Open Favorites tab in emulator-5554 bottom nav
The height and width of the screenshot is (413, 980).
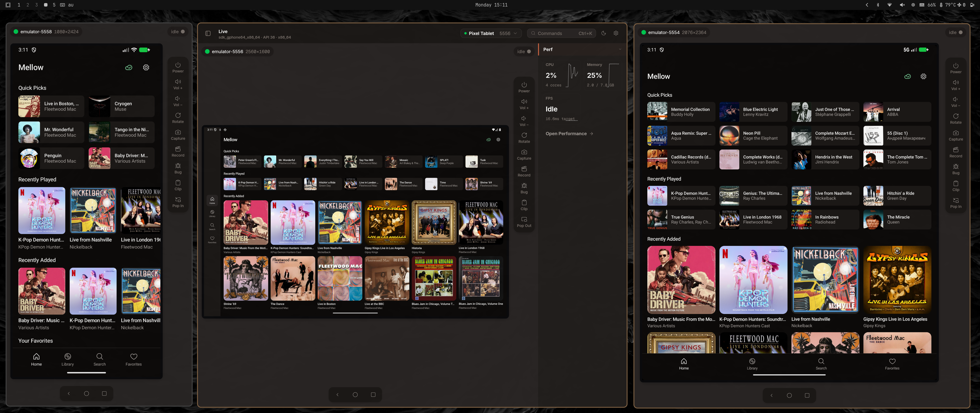click(x=892, y=364)
